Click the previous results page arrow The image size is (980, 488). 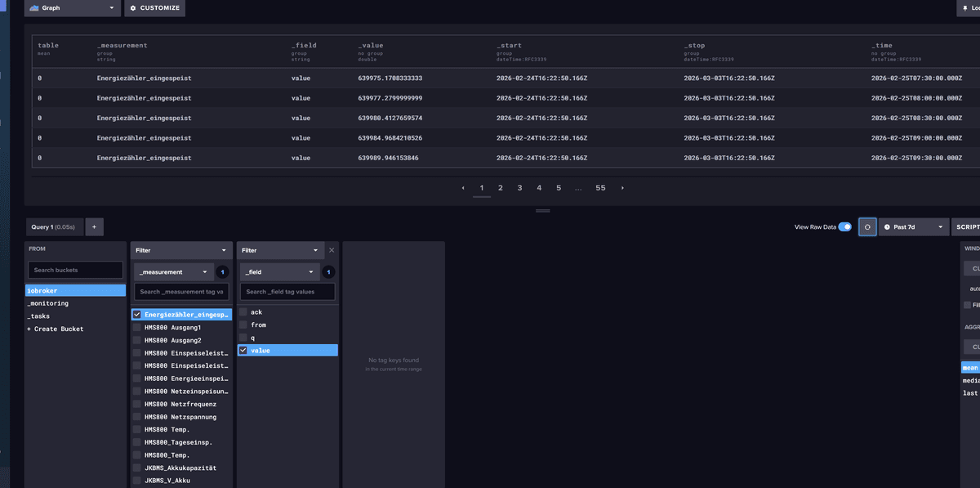[463, 188]
